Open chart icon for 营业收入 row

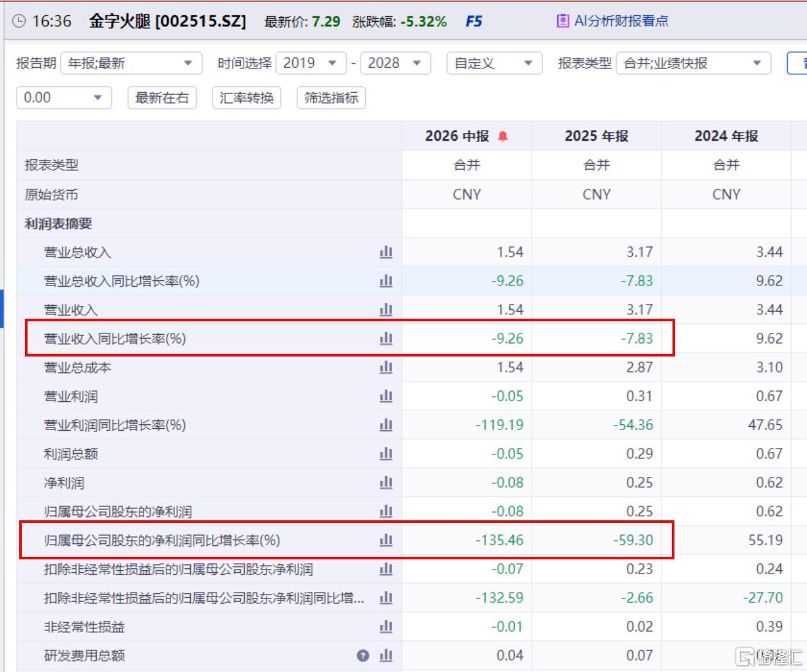click(386, 310)
